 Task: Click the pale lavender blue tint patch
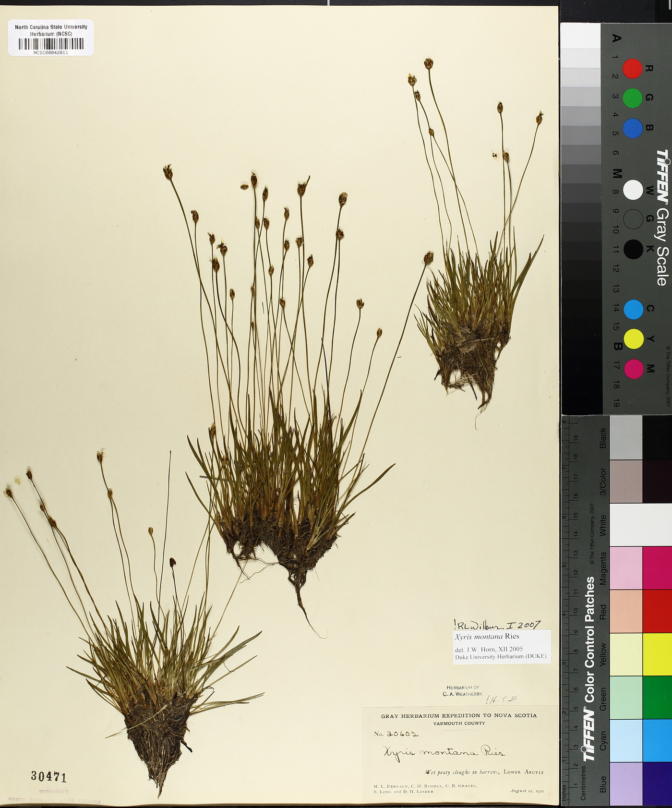pos(626,784)
